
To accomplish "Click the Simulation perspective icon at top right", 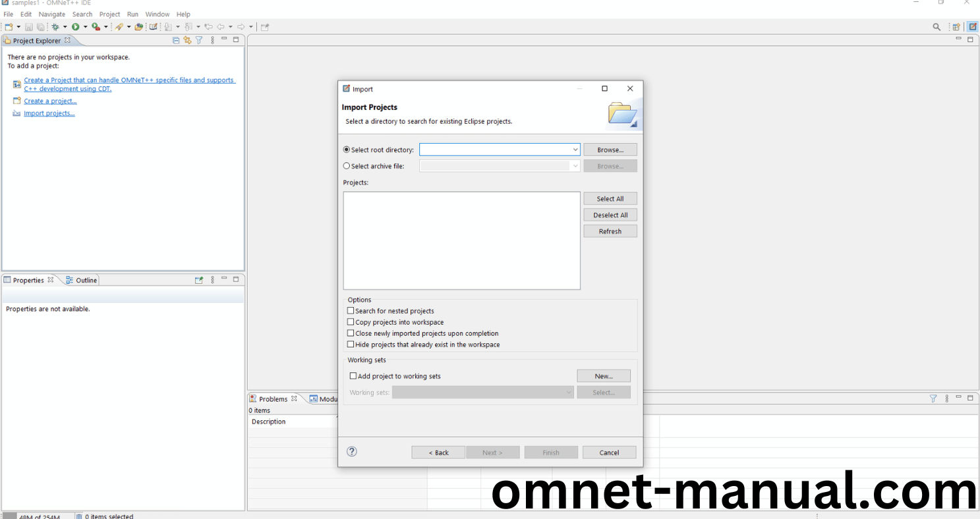I will coord(973,27).
